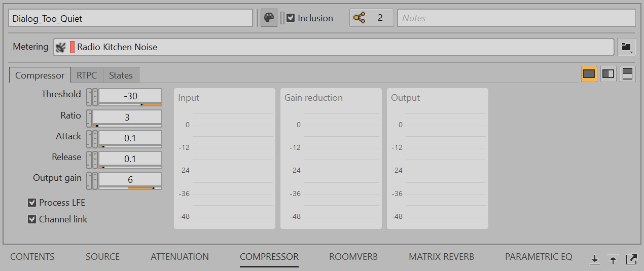
Task: Click the Ratio link indicator
Action: 89,118
